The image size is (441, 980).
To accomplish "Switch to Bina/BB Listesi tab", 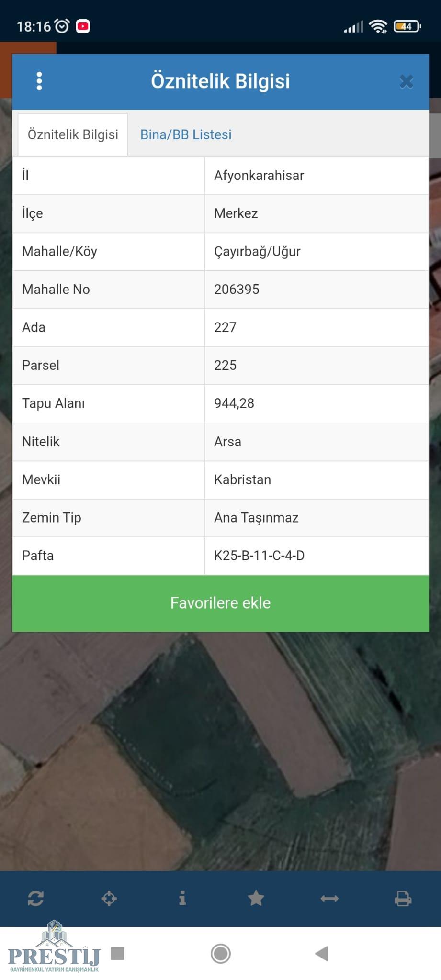I will pyautogui.click(x=186, y=134).
